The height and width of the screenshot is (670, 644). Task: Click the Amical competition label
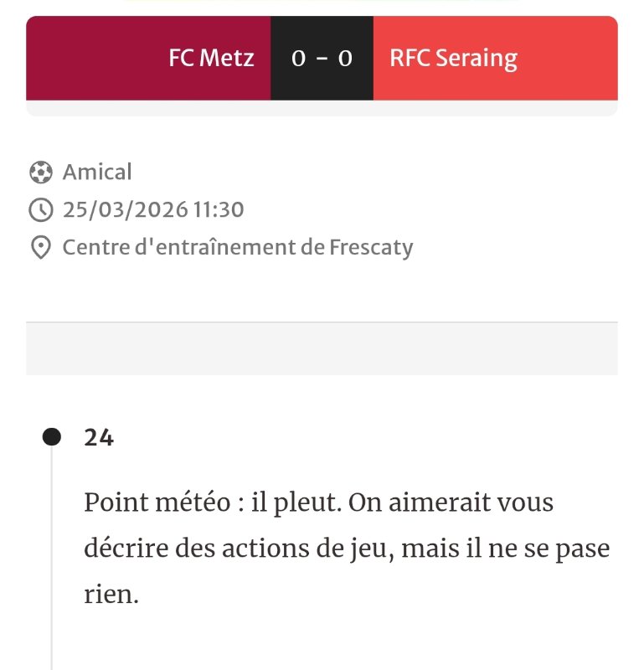(97, 173)
